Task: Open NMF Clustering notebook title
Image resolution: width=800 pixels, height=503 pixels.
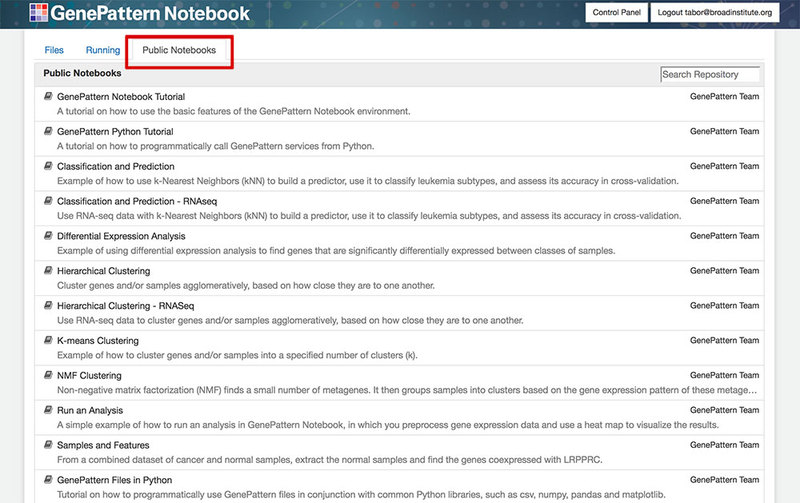Action: pyautogui.click(x=89, y=375)
